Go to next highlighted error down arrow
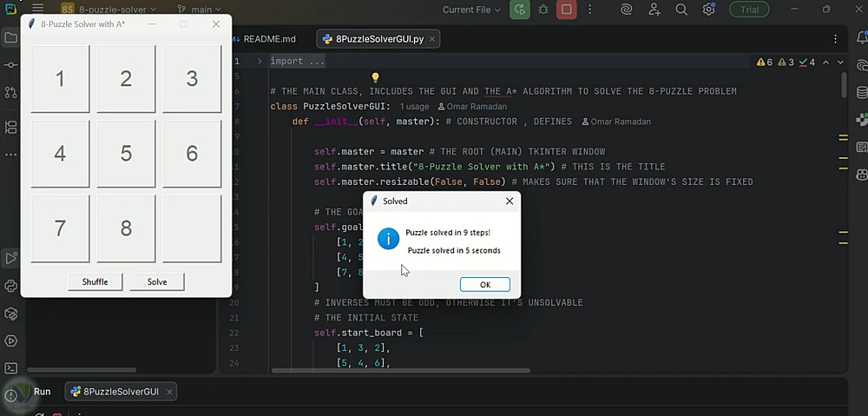The width and height of the screenshot is (868, 416). pyautogui.click(x=840, y=62)
